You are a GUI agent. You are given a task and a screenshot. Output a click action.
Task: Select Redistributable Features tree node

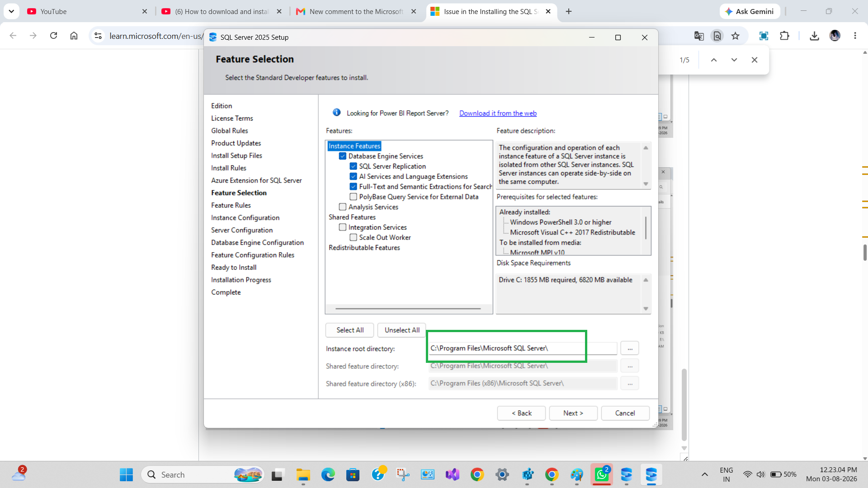364,248
